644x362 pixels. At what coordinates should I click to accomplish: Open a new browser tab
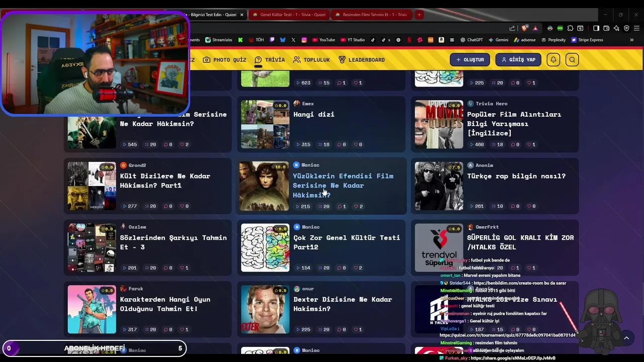419,15
